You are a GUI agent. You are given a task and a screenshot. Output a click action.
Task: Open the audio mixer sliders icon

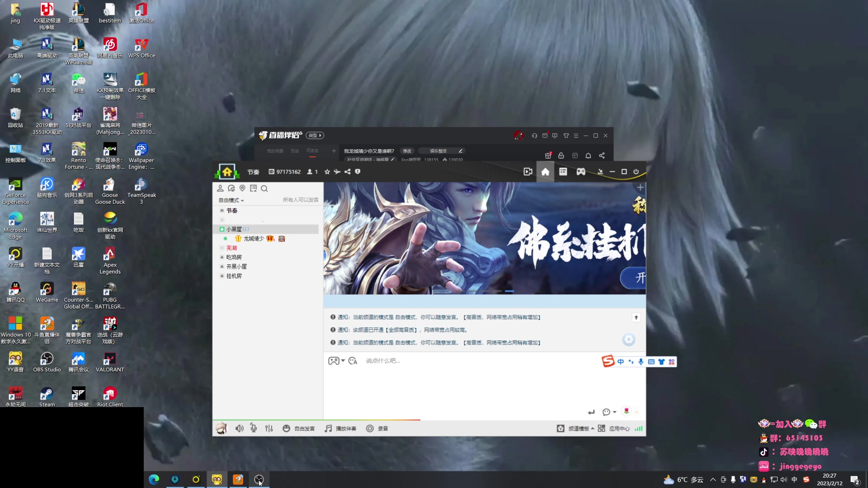pyautogui.click(x=269, y=428)
